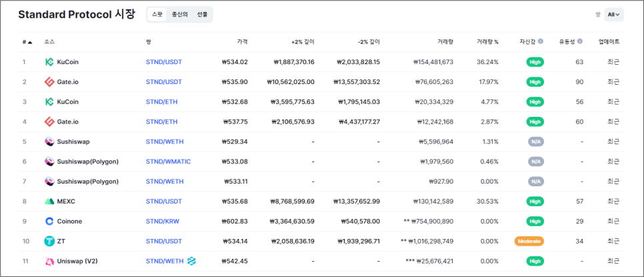
Task: Open STND/USDT pair on ZT row
Action: (164, 241)
